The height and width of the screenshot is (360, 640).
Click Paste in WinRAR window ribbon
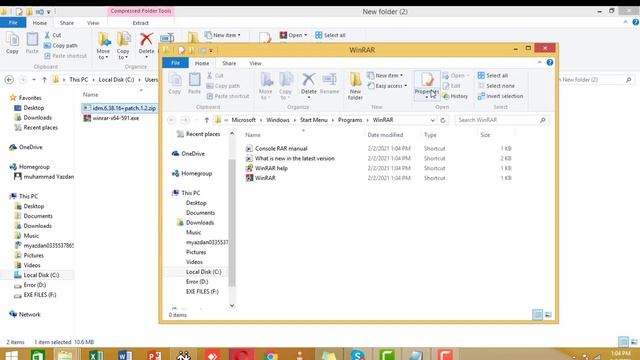coord(194,84)
